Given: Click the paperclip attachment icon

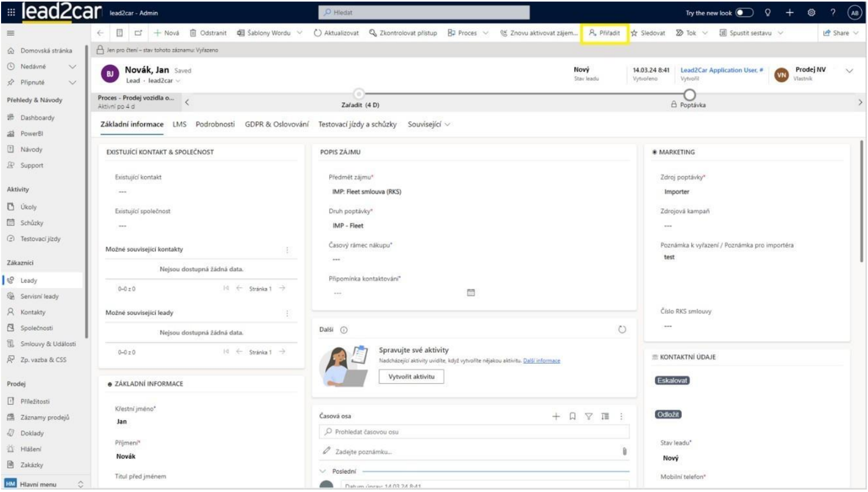Looking at the screenshot, I should tap(624, 452).
